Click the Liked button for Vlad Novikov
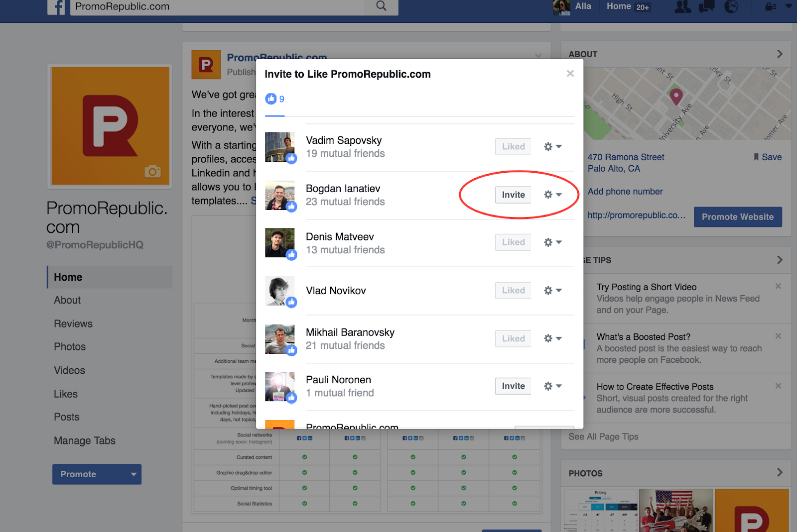 coord(513,290)
